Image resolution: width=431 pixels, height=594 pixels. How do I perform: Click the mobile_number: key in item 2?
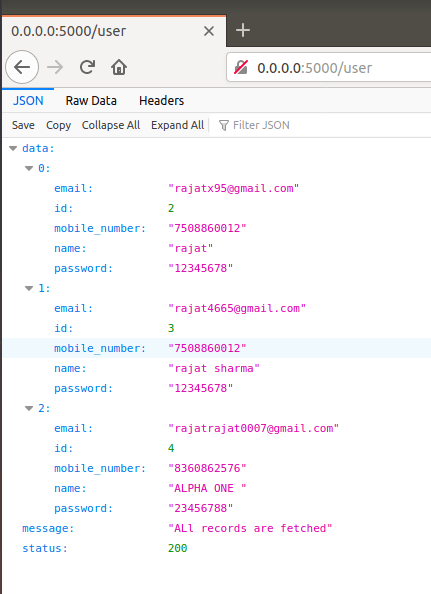[x=100, y=468]
